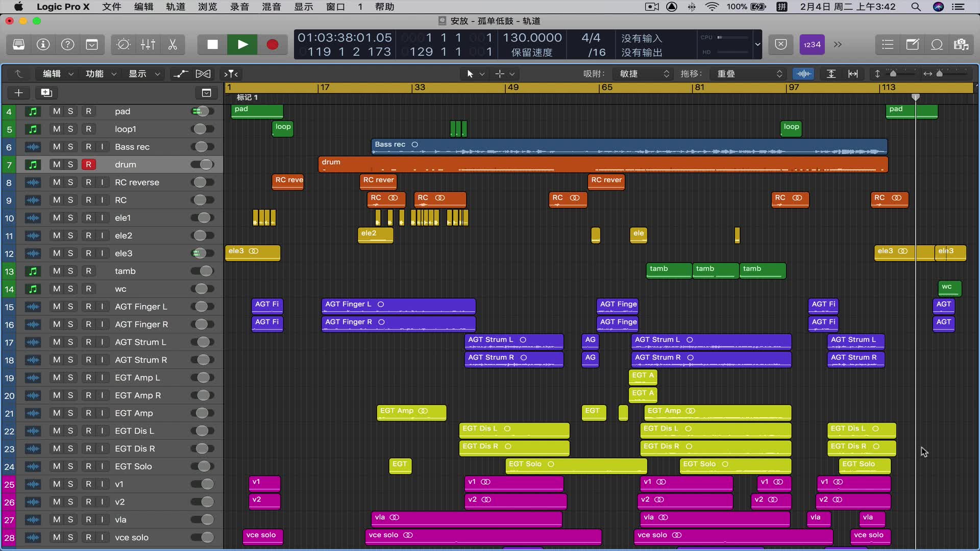
Task: Open the 窗口 menu
Action: [x=335, y=7]
